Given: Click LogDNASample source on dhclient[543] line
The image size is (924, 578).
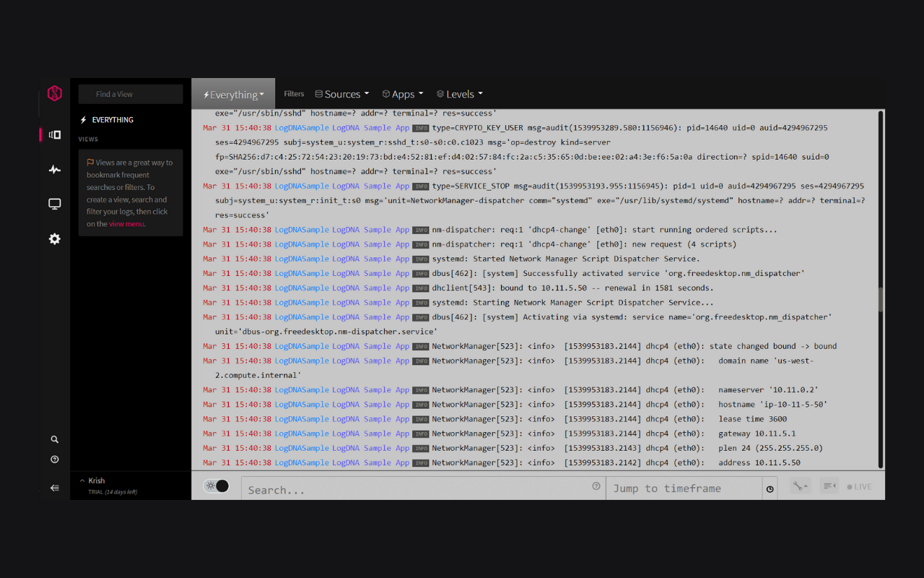Looking at the screenshot, I should coord(302,288).
